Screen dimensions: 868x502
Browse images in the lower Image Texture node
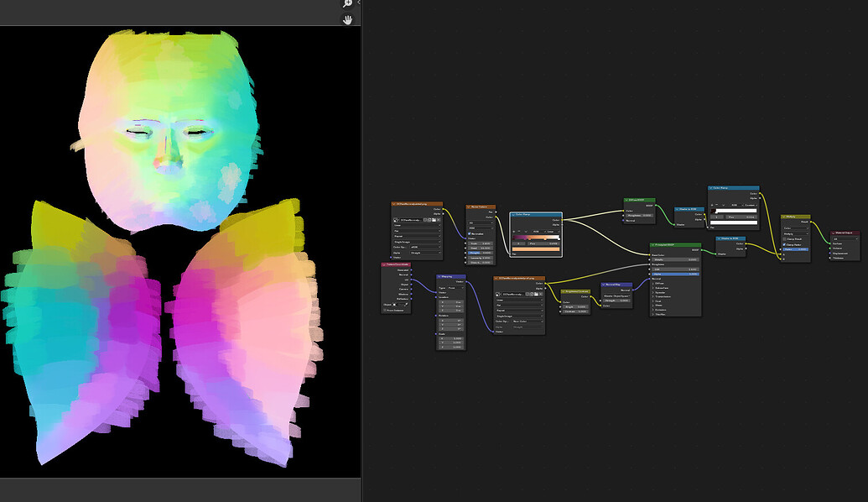pyautogui.click(x=498, y=294)
